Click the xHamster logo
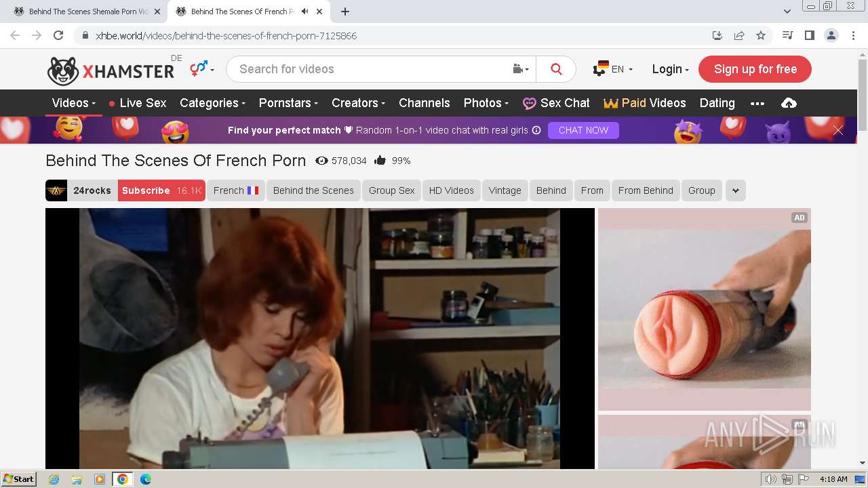This screenshot has height=488, width=868. coord(111,70)
